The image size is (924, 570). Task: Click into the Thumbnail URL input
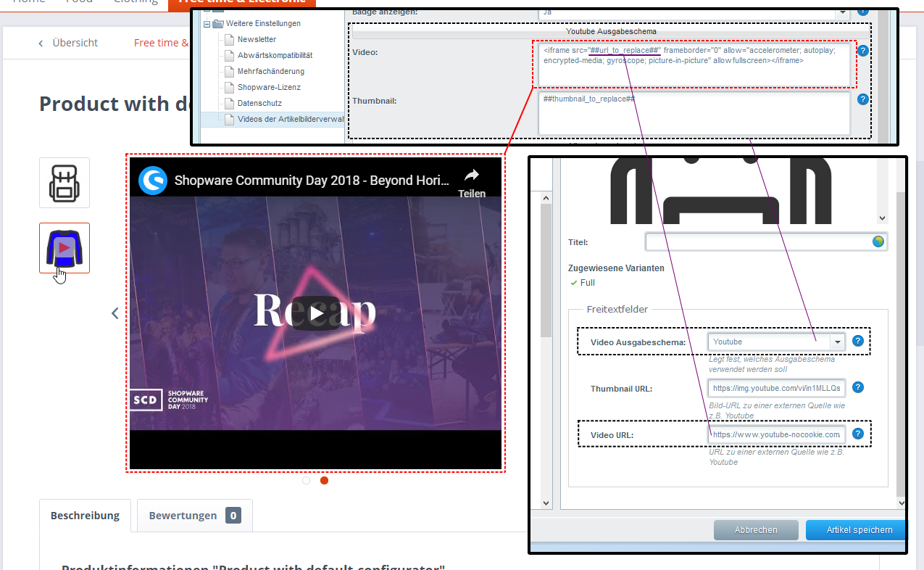click(777, 388)
